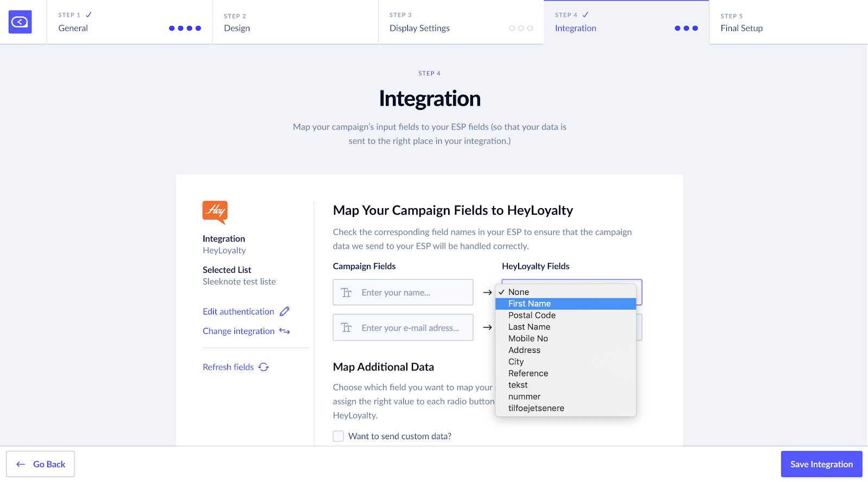Choose Address from the dropdown list

[x=566, y=350]
